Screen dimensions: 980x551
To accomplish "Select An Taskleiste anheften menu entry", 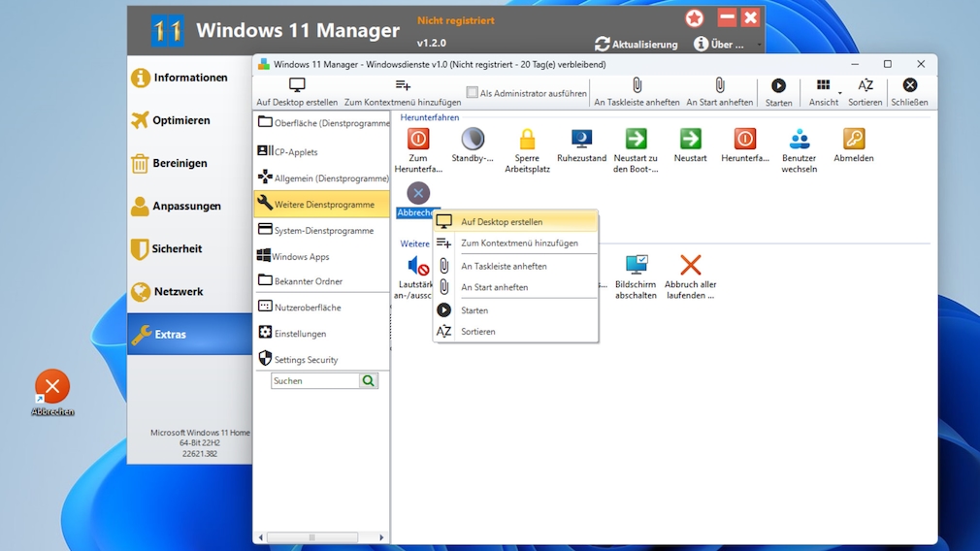I will (x=504, y=266).
